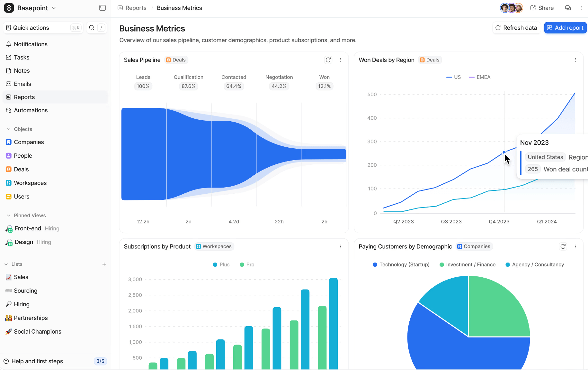This screenshot has height=370, width=588.
Task: Click the tallest Plus bar
Action: 334,324
